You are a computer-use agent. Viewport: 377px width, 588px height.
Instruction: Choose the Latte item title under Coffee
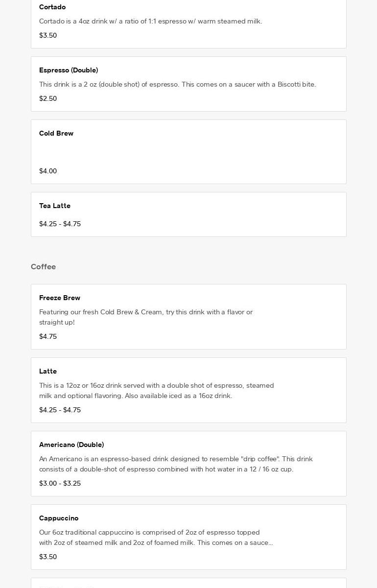[x=48, y=371]
